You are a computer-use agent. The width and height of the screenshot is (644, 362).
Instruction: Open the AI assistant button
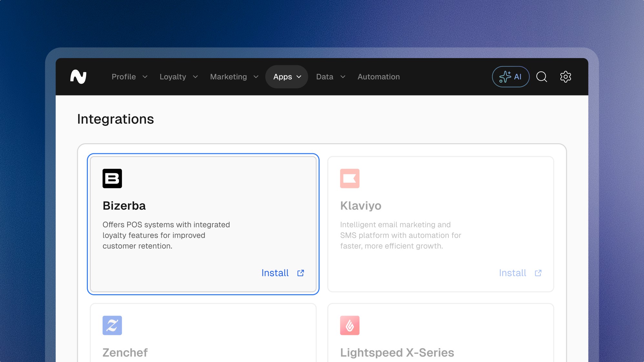click(x=510, y=77)
